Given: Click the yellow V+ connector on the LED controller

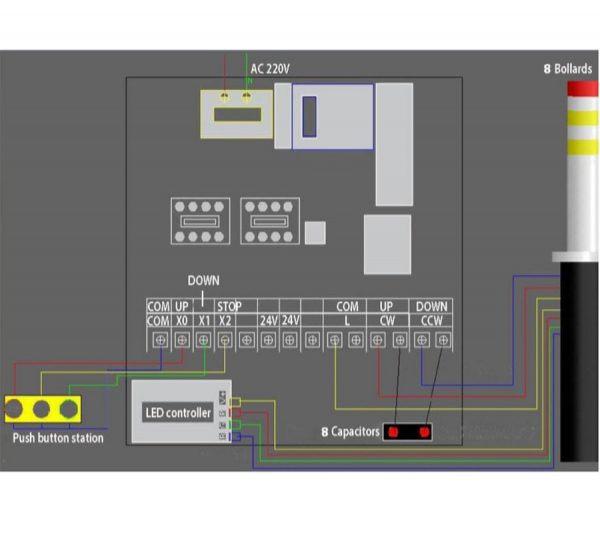Looking at the screenshot, I should point(235,402).
